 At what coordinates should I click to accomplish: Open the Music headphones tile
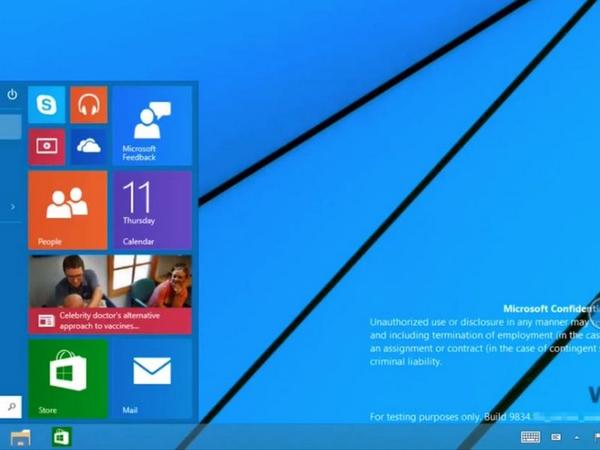tap(89, 104)
